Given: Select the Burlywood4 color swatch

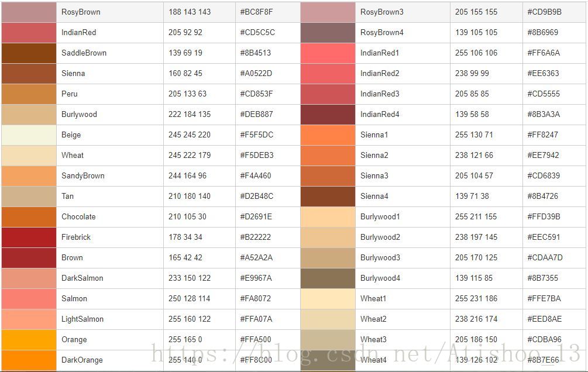Looking at the screenshot, I should [328, 278].
